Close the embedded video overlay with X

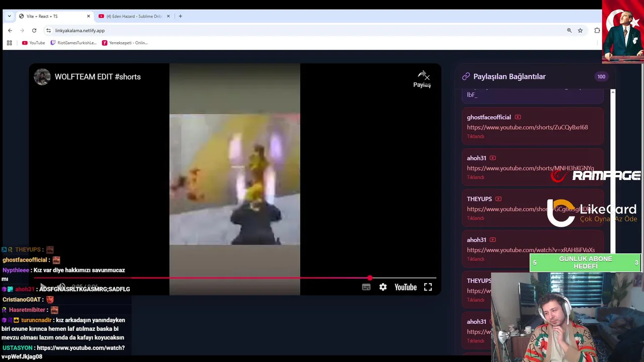coord(427,77)
